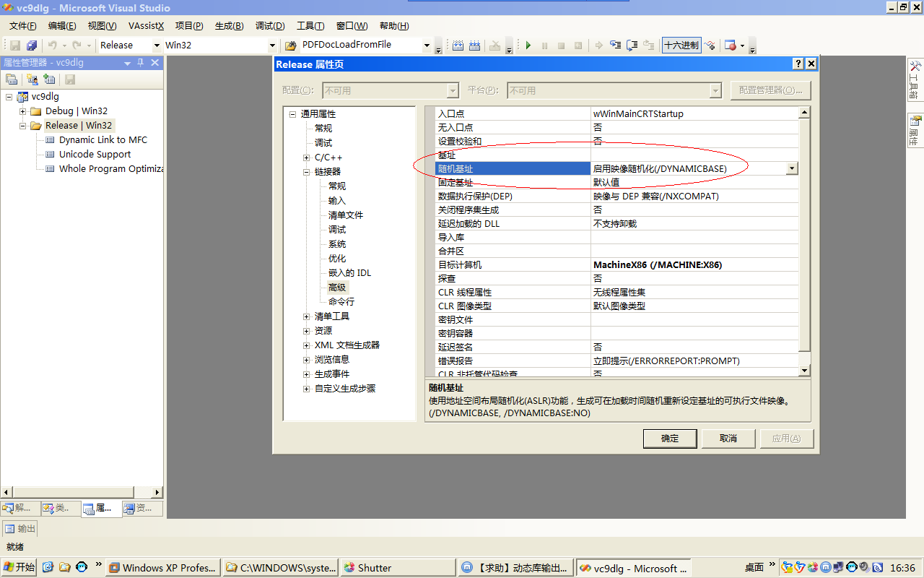Select 命令行 under 链接器 in tree

click(341, 302)
